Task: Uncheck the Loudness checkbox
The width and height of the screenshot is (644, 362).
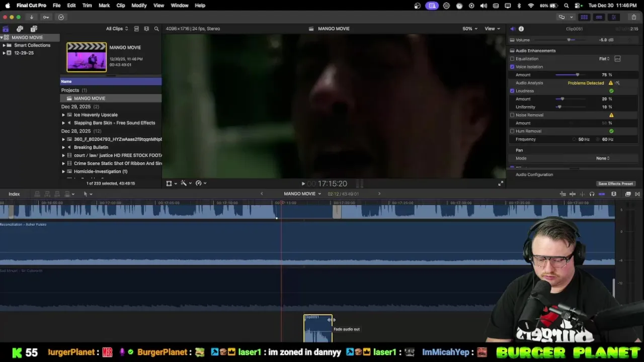Action: pos(512,91)
